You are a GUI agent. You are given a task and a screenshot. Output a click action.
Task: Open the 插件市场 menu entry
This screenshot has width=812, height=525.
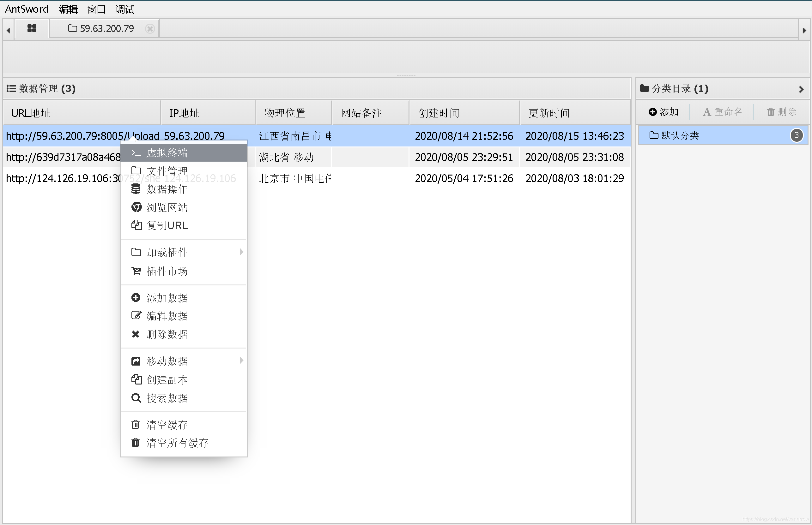(184, 271)
